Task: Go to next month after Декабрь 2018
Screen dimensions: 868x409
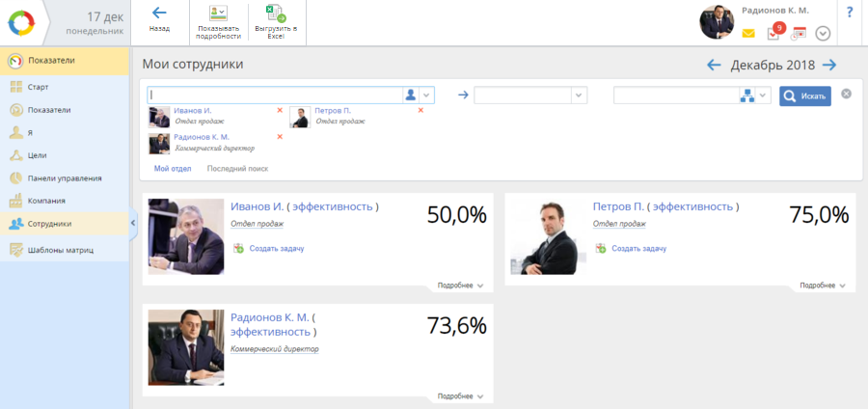Action: click(x=828, y=65)
